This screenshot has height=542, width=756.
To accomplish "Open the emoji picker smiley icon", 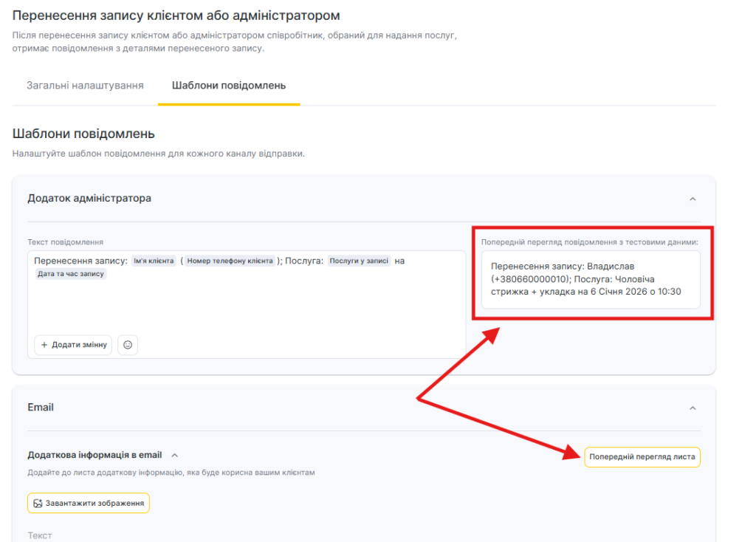I will tap(128, 345).
